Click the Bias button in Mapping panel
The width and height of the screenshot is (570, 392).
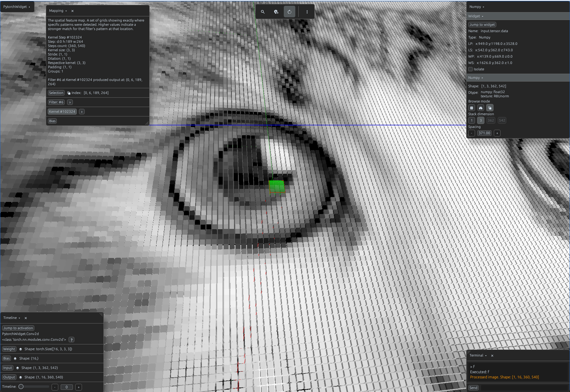pos(52,121)
